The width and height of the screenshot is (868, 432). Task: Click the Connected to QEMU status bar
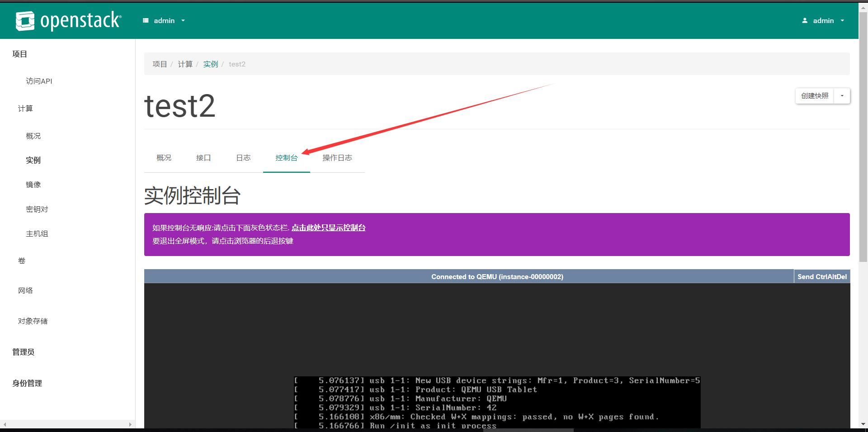(469, 277)
